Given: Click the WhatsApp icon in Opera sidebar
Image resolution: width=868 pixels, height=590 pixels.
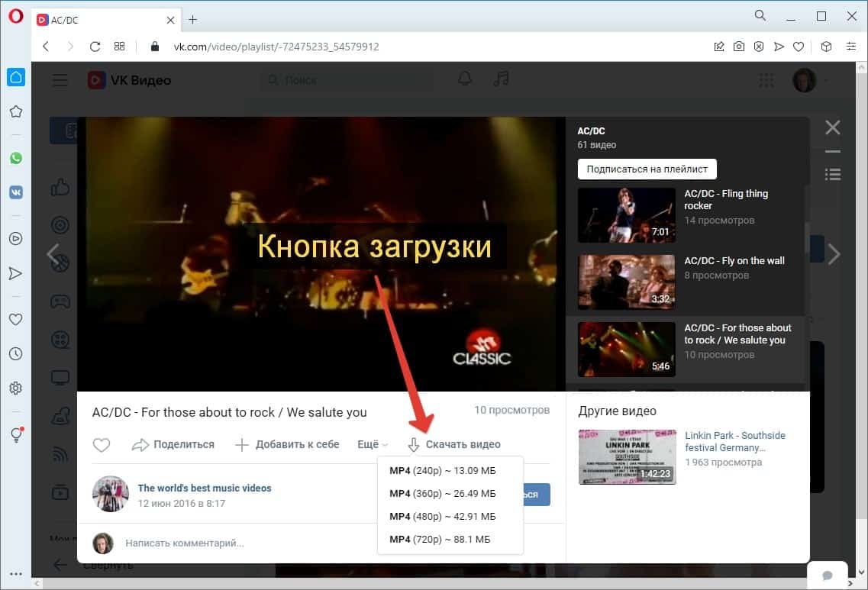Looking at the screenshot, I should click(x=15, y=158).
